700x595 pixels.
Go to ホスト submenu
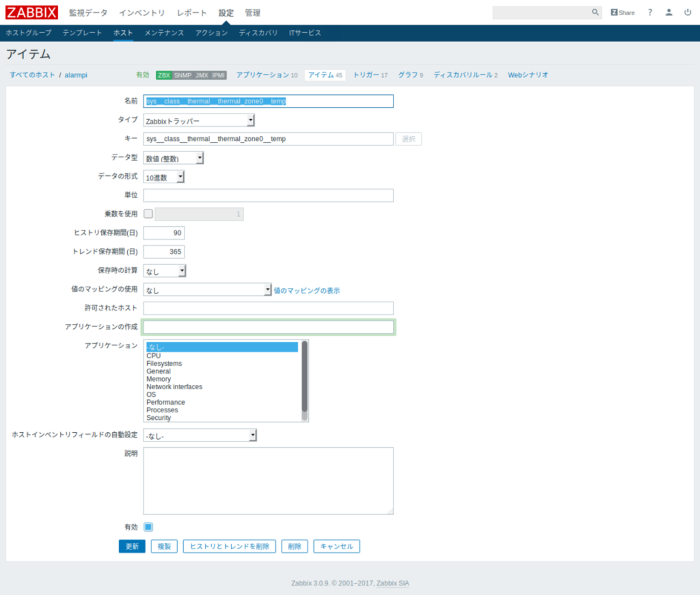point(123,33)
